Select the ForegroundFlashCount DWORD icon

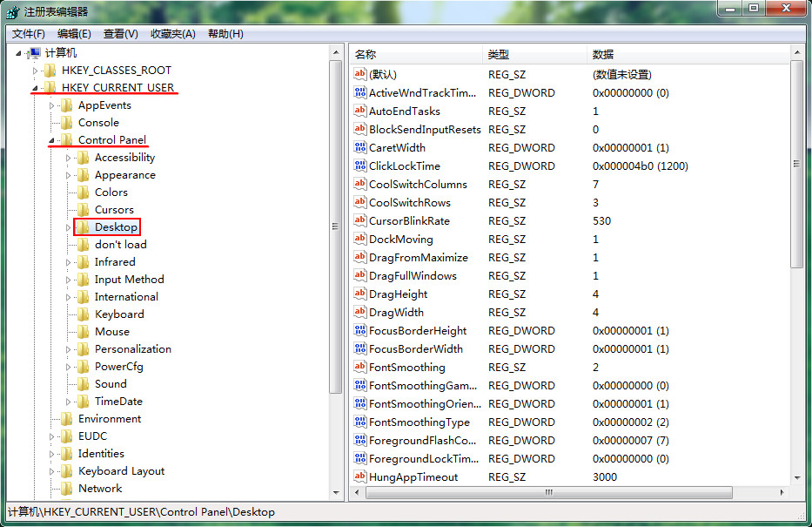click(x=360, y=440)
